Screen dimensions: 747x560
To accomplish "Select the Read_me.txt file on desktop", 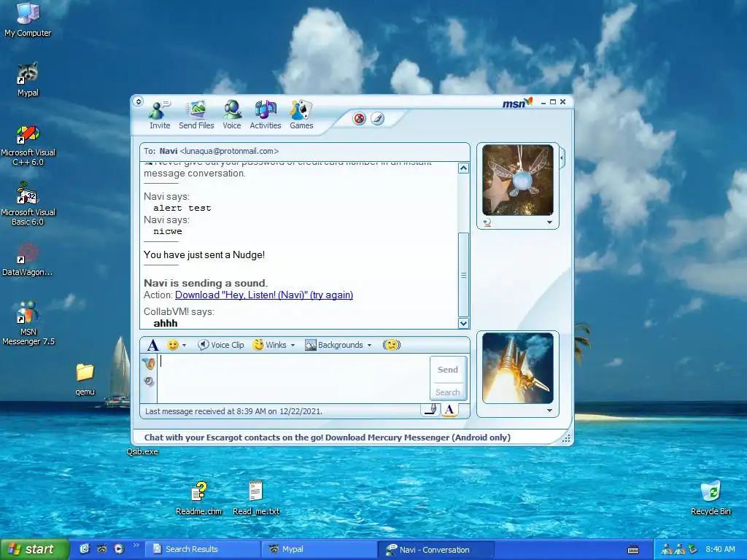I will coord(256,498).
